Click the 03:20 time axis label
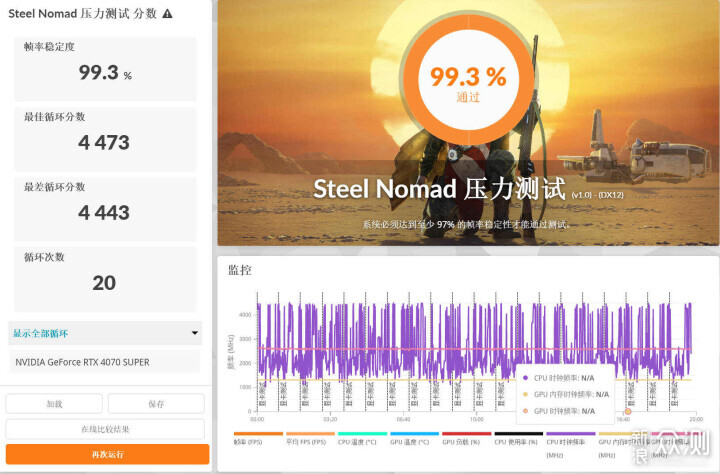This screenshot has height=474, width=720. click(x=330, y=419)
